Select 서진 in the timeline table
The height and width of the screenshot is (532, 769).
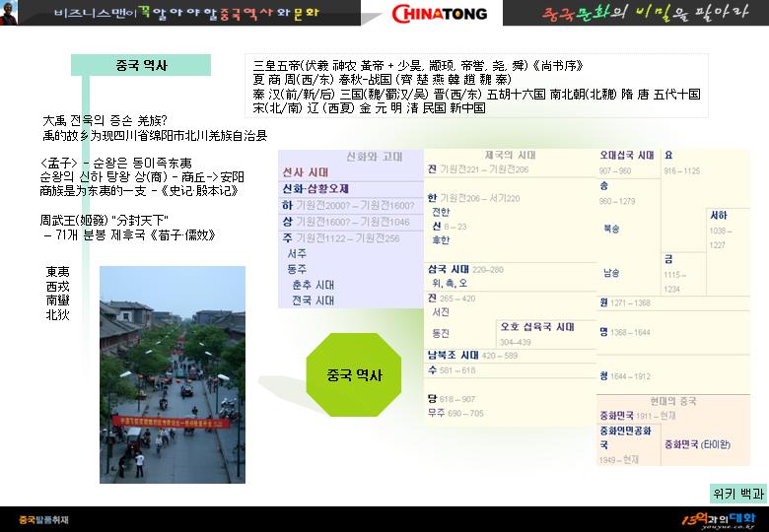441,312
